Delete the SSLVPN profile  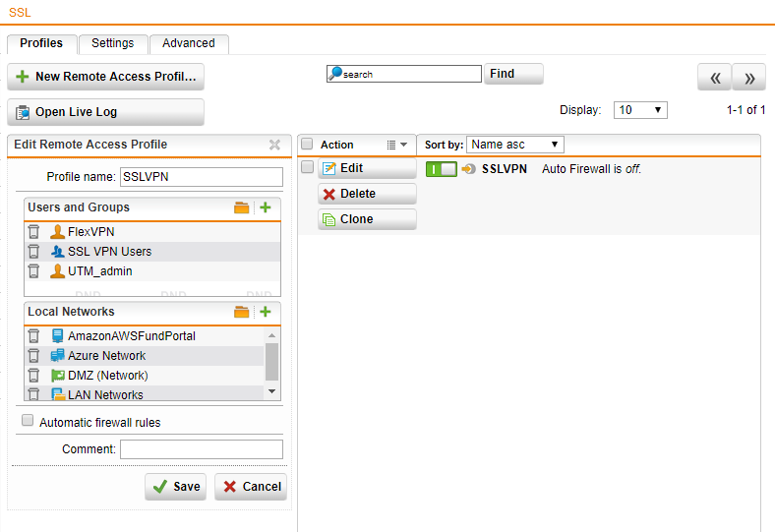367,194
